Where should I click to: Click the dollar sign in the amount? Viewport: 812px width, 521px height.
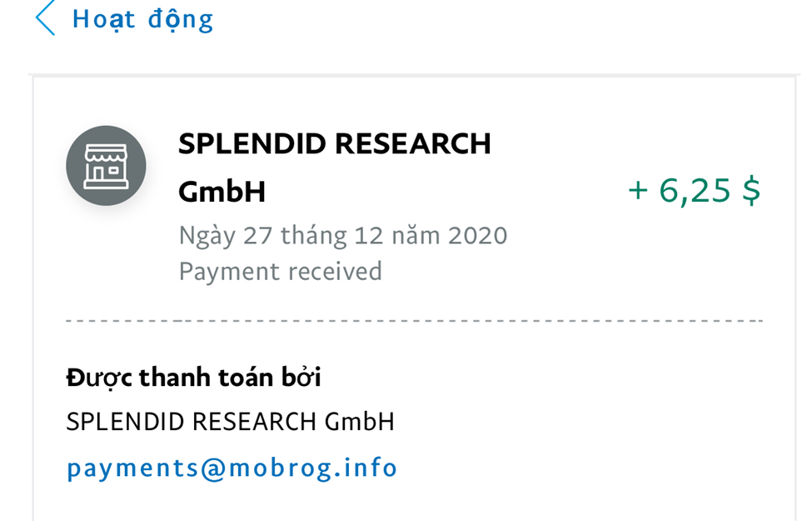750,191
